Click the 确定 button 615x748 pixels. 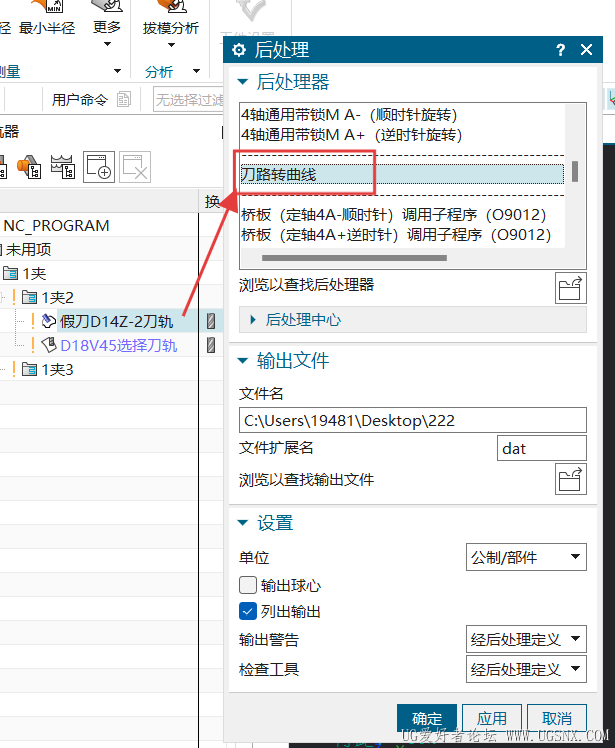point(427,717)
